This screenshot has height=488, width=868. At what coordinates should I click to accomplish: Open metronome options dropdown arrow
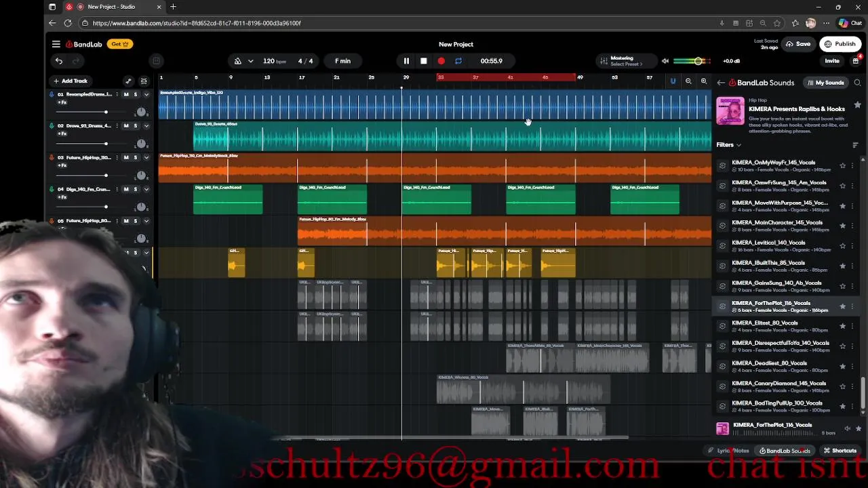point(250,61)
